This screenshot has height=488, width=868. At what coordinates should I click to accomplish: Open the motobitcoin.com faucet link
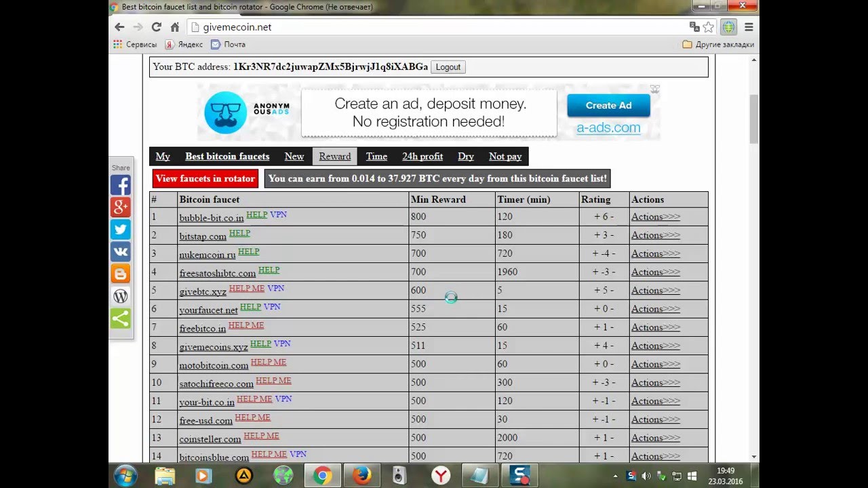214,365
